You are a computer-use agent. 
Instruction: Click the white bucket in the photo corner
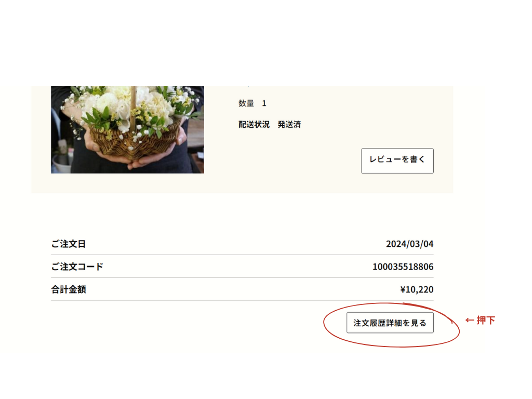(x=62, y=165)
